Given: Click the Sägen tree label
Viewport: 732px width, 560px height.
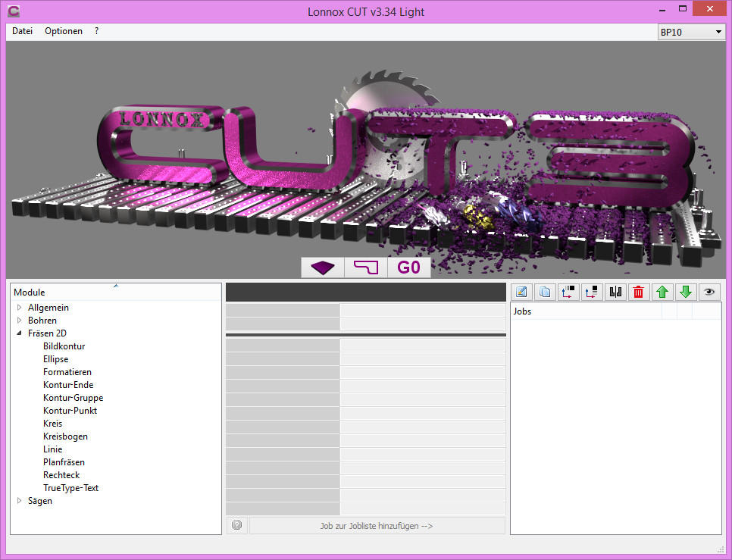Looking at the screenshot, I should pos(40,501).
